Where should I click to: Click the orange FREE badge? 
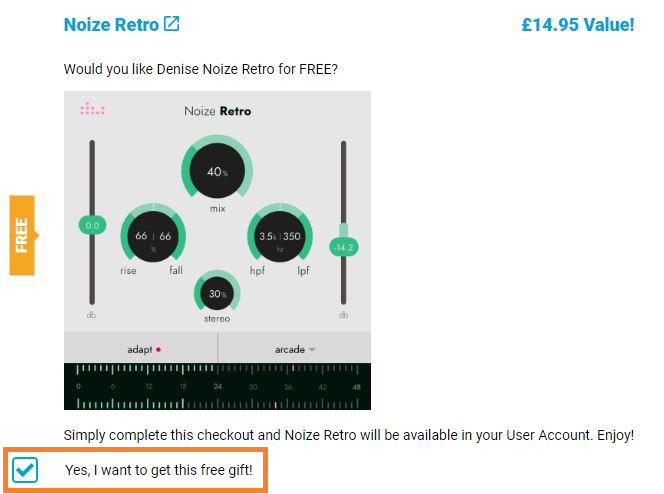pos(22,235)
